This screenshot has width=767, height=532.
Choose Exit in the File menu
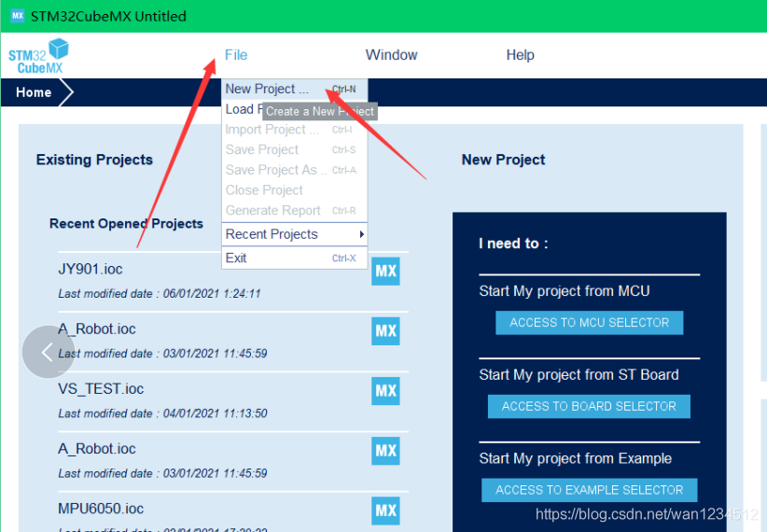[x=237, y=258]
